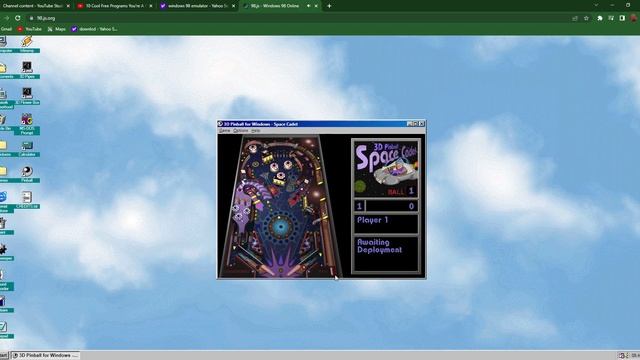Switch to windows 98 emulator Yahoo tab
This screenshot has width=640, height=360.
pyautogui.click(x=198, y=6)
